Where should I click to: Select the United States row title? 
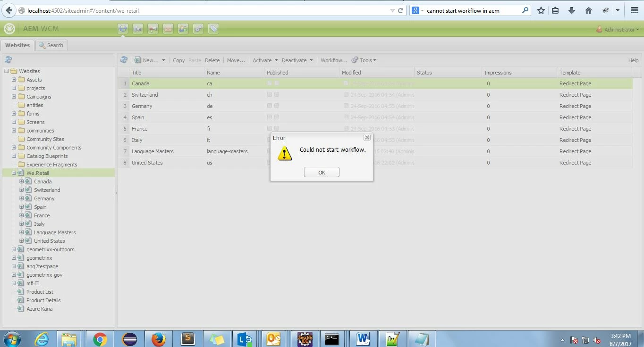tap(147, 163)
